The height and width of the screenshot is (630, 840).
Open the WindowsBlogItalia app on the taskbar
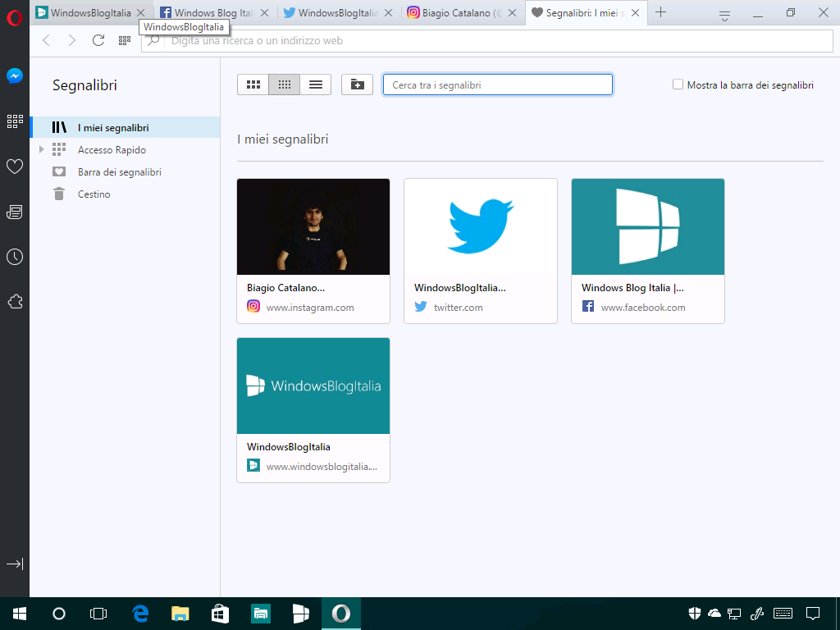pos(300,614)
